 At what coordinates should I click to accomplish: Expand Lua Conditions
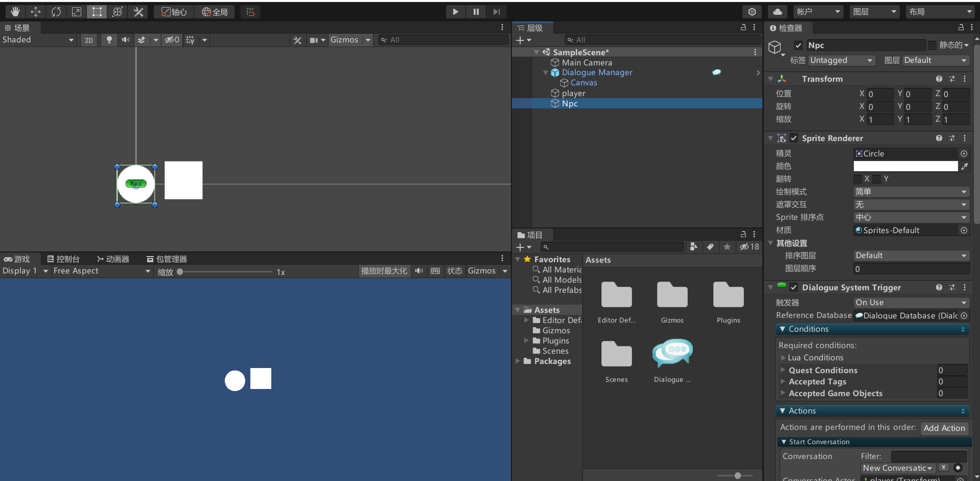tap(783, 358)
